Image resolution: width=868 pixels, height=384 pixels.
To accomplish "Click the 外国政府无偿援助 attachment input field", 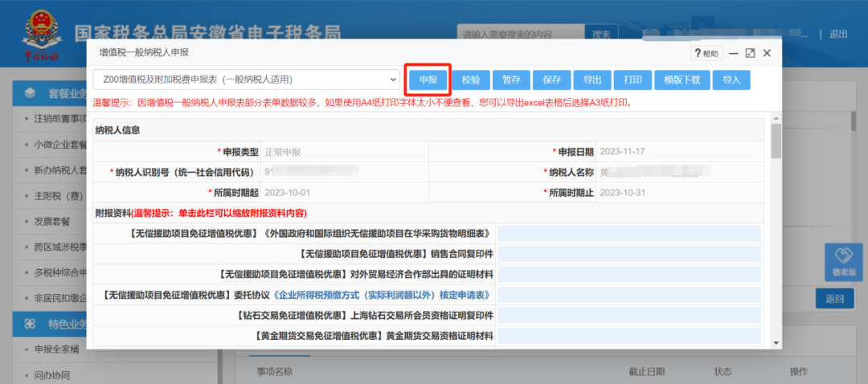I will click(x=628, y=234).
